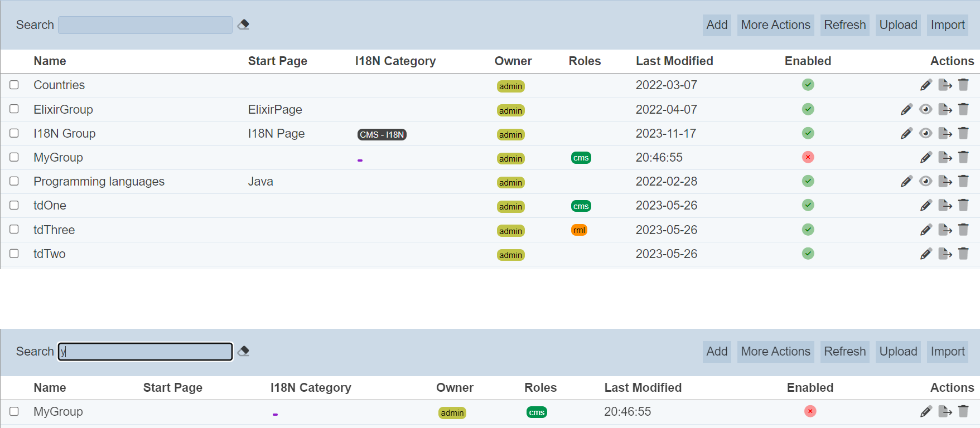Click the trash icon in tdTwo row
The width and height of the screenshot is (980, 428).
pos(963,254)
